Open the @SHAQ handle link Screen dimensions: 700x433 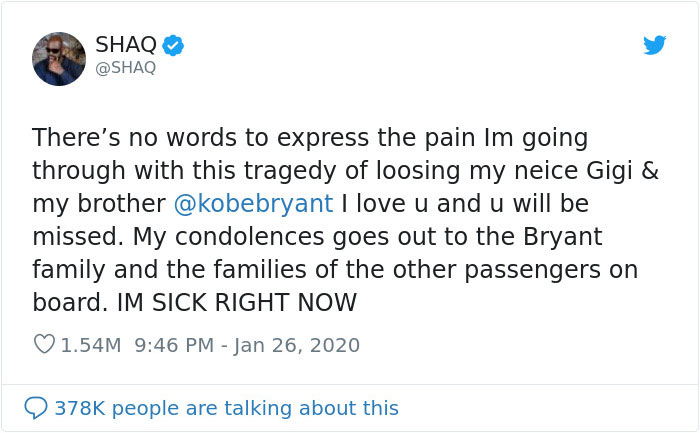click(125, 68)
